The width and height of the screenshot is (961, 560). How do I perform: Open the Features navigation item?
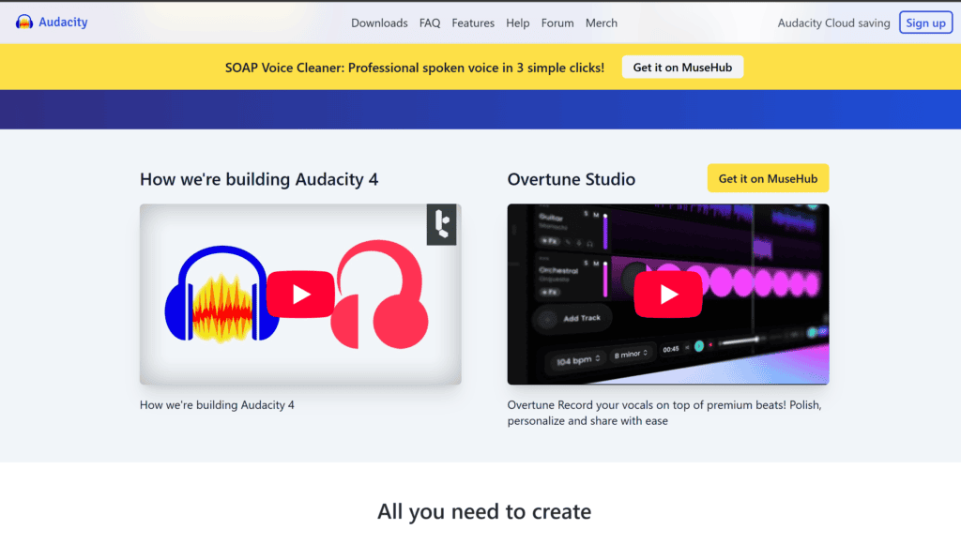tap(473, 23)
